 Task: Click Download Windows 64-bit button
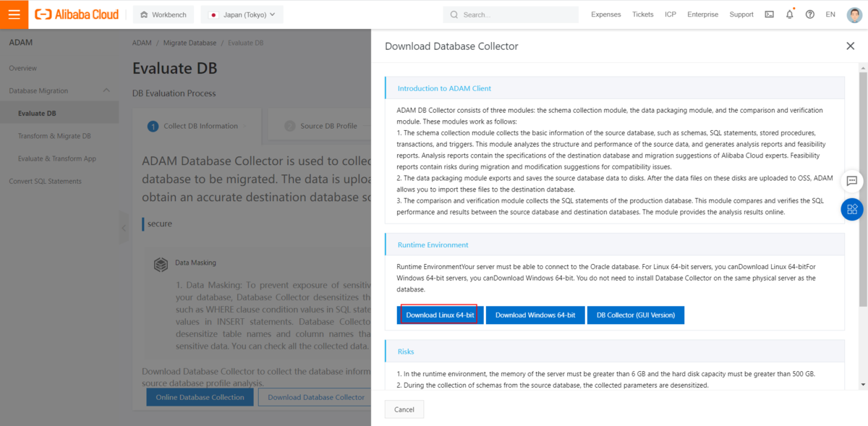tap(535, 315)
